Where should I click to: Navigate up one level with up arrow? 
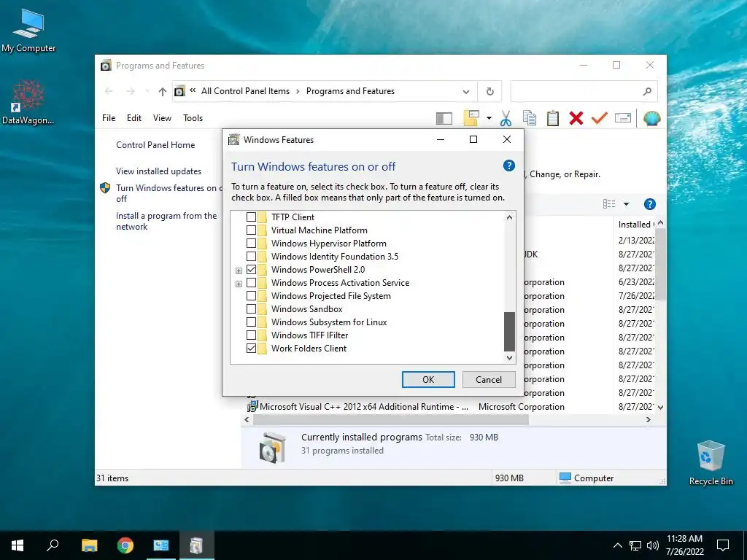(x=163, y=91)
